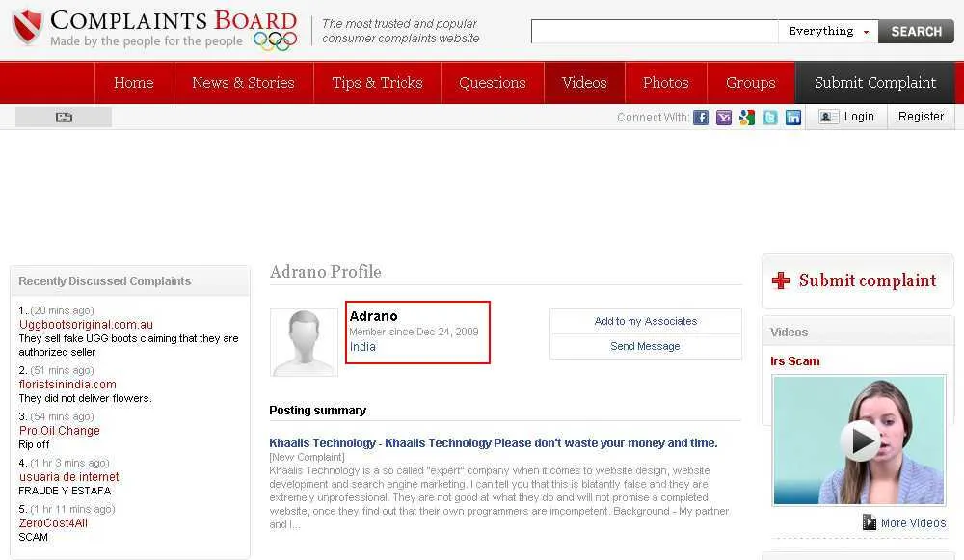Click the India location link

tap(362, 347)
